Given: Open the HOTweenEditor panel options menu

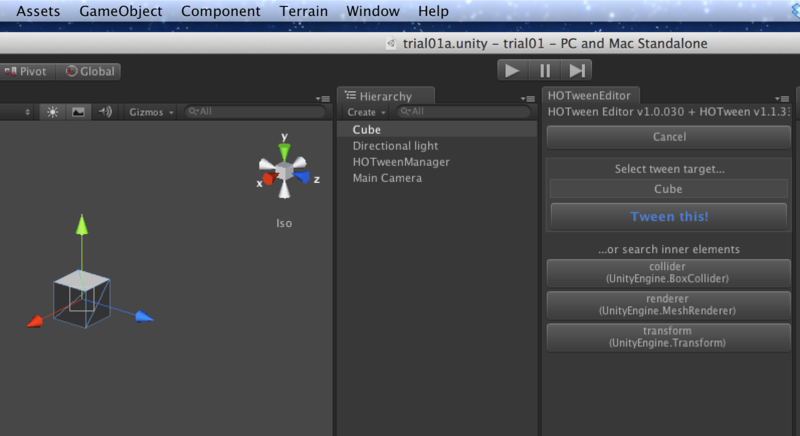Looking at the screenshot, I should [x=782, y=98].
